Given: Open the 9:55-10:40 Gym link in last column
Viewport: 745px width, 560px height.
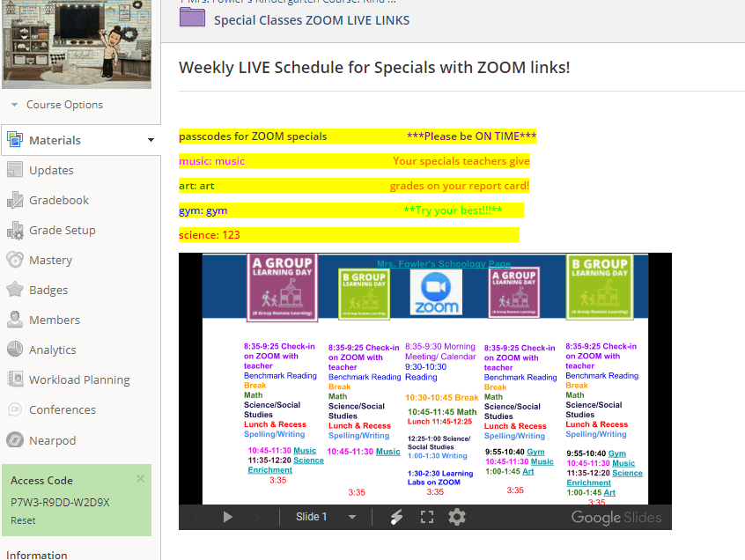Looking at the screenshot, I should tap(616, 453).
